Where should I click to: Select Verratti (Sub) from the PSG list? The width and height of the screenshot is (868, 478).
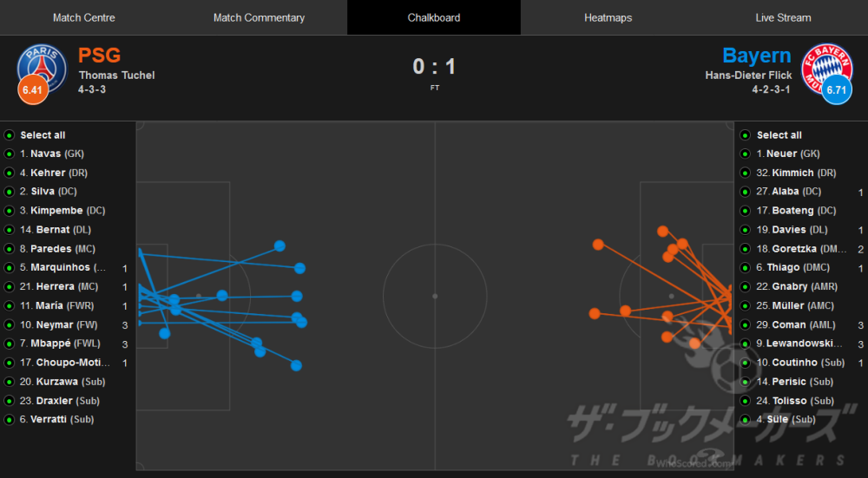(x=56, y=419)
